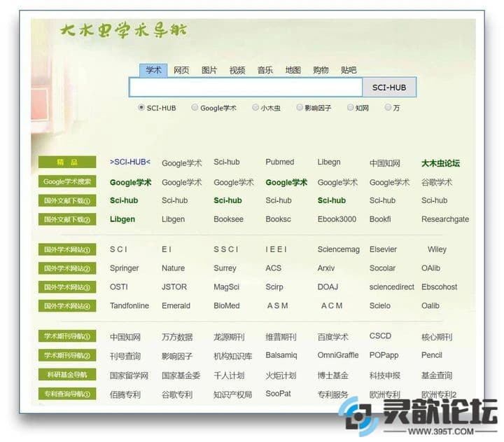Image resolution: width=504 pixels, height=442 pixels.
Task: Open the Emerald link
Action: pyautogui.click(x=176, y=305)
